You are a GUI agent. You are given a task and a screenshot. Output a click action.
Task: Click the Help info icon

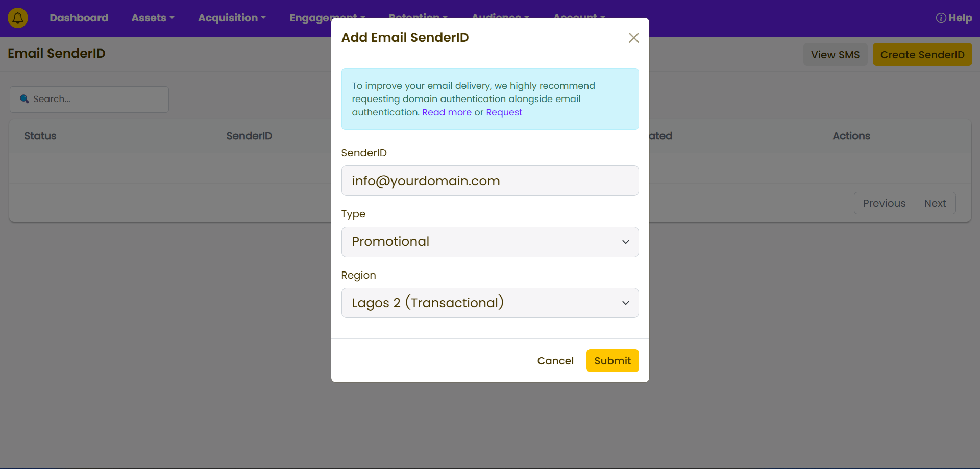941,18
